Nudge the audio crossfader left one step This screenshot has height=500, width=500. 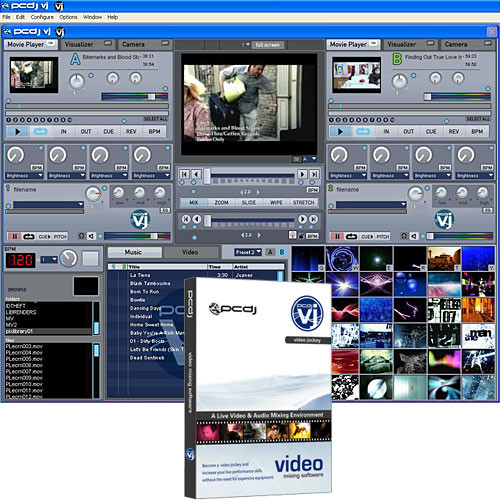pos(197,219)
